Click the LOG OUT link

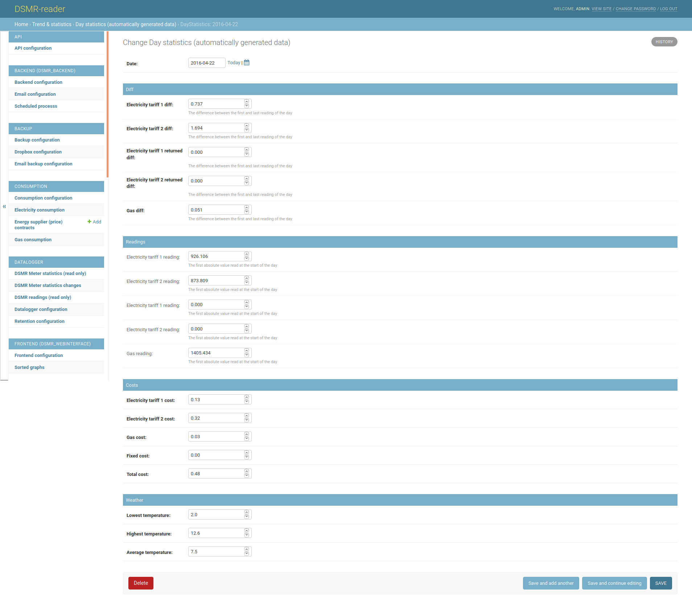click(668, 9)
